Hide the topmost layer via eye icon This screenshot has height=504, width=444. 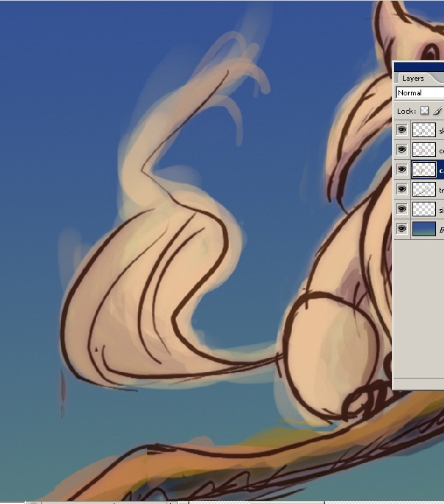click(x=401, y=130)
